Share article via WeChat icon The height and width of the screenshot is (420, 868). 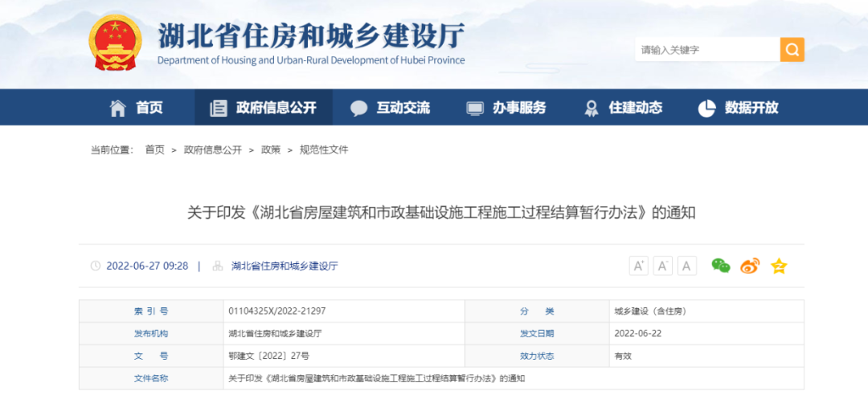click(x=721, y=266)
